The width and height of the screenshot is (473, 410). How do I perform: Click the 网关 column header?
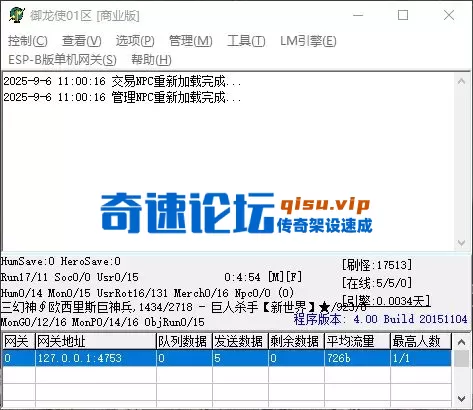coord(19,341)
